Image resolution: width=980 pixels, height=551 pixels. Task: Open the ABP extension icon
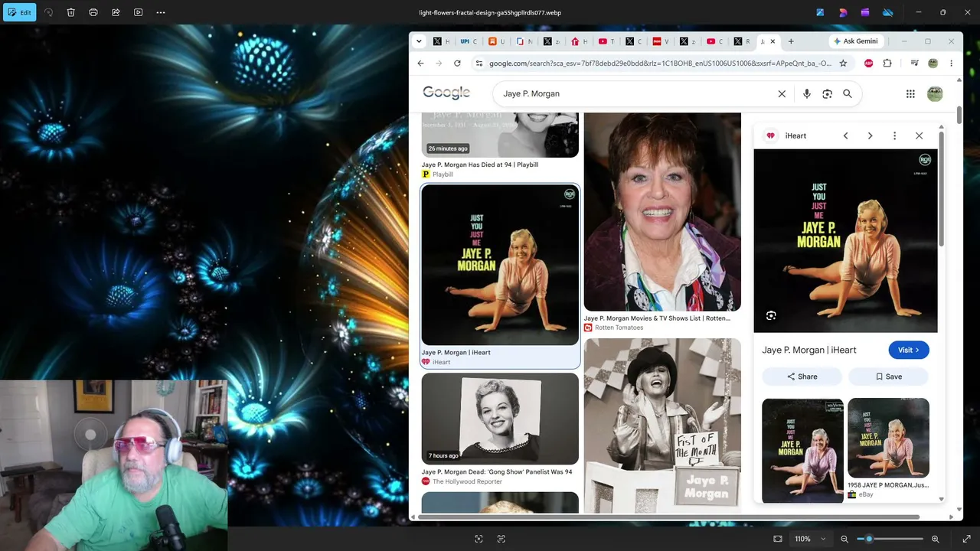(x=869, y=63)
